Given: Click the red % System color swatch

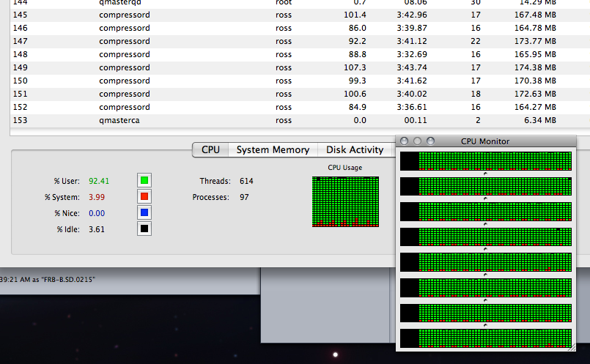Looking at the screenshot, I should coord(144,197).
